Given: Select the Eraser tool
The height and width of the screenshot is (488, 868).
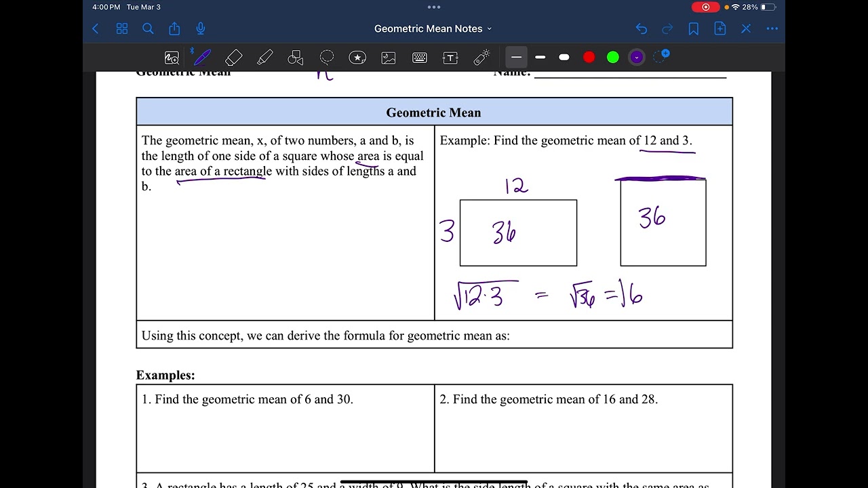Looking at the screenshot, I should [x=233, y=57].
